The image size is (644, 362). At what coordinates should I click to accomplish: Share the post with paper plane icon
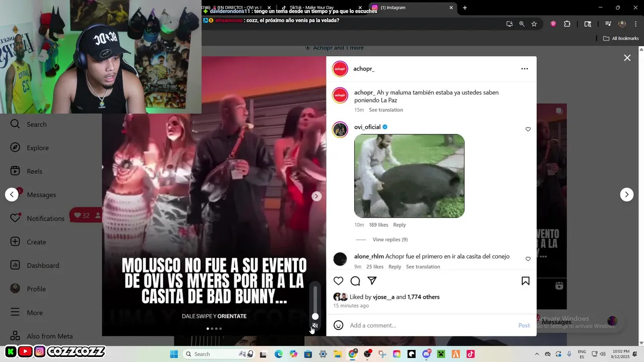coord(372,281)
